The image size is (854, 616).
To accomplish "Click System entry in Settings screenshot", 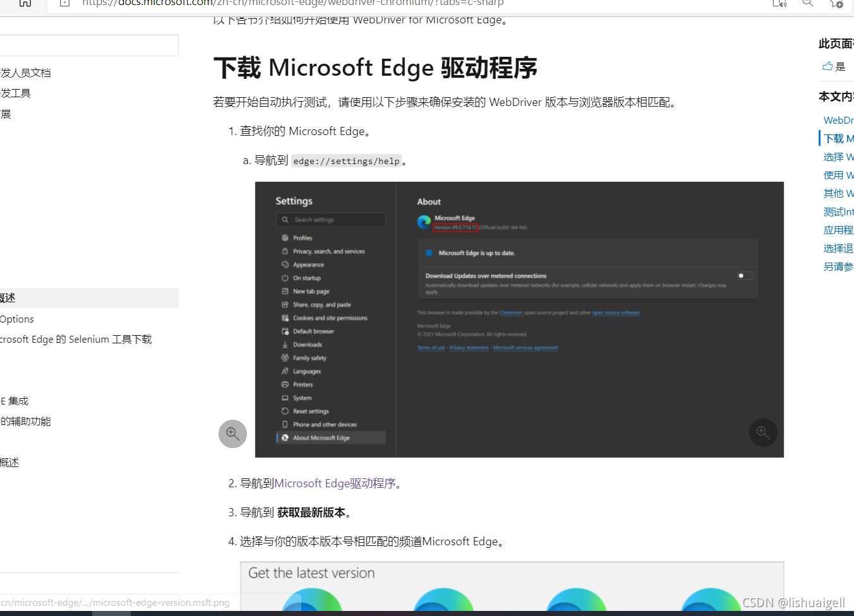I will 302,398.
